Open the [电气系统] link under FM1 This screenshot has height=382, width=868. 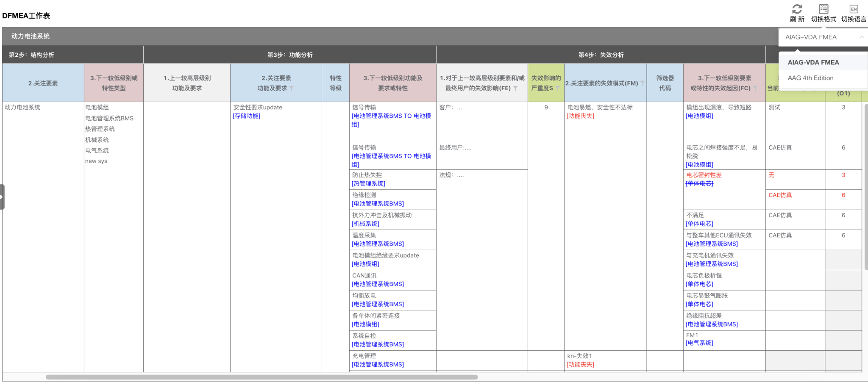pos(699,343)
